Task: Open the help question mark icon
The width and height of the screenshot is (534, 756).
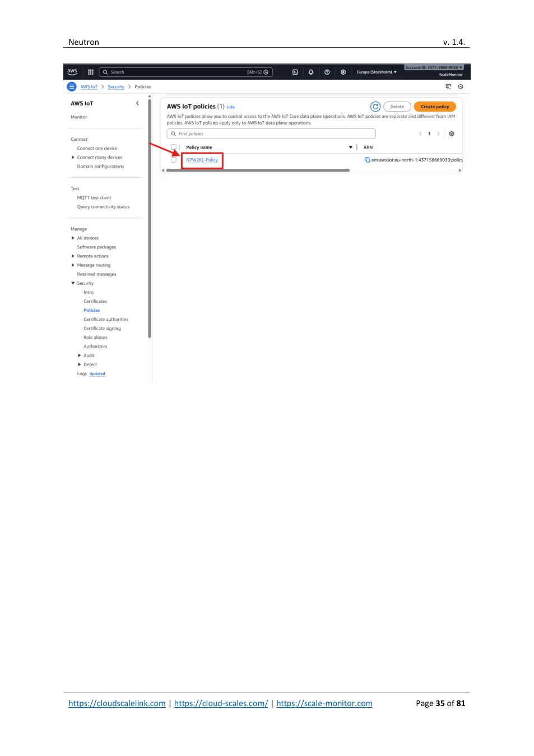Action: pyautogui.click(x=327, y=72)
